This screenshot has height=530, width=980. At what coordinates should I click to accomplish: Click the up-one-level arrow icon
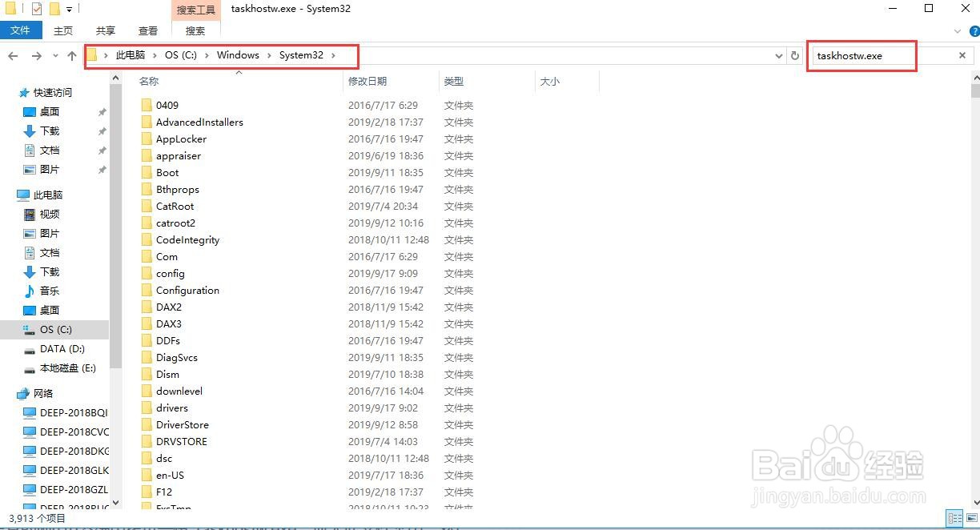click(x=71, y=56)
